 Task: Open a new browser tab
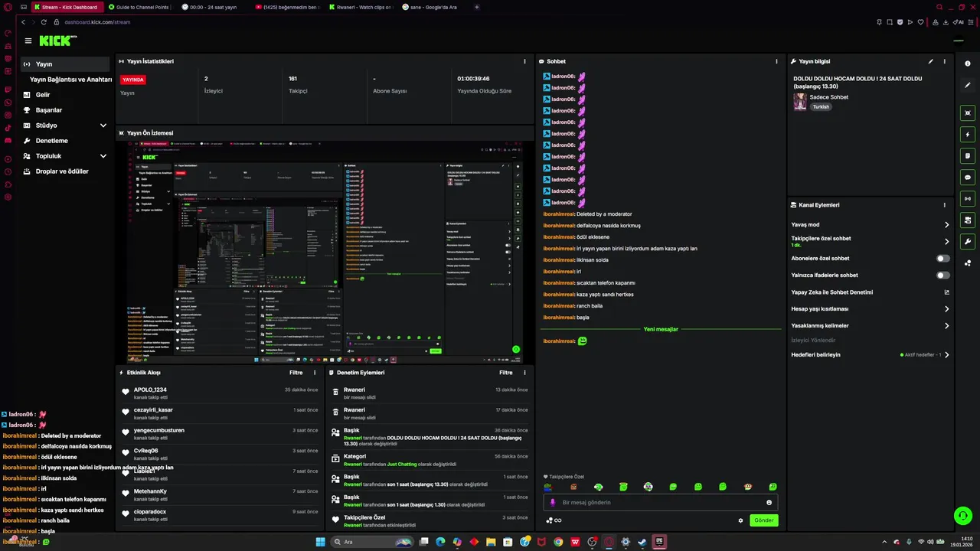click(x=477, y=7)
